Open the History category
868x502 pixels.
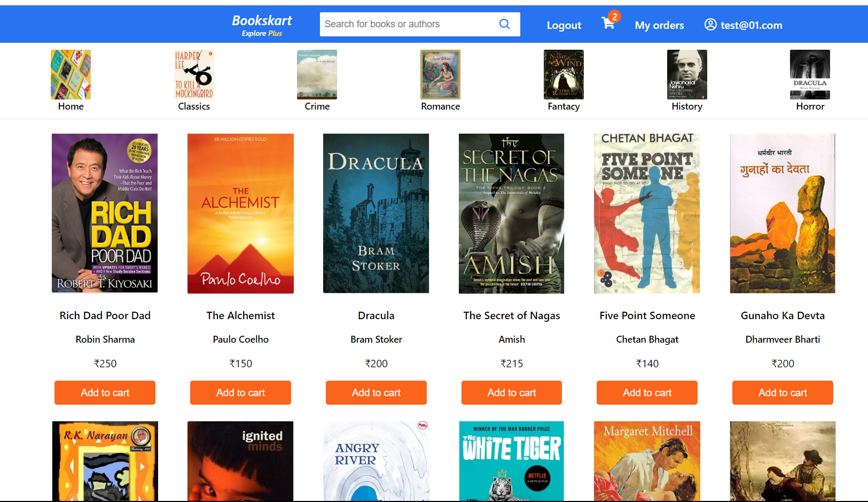(687, 75)
